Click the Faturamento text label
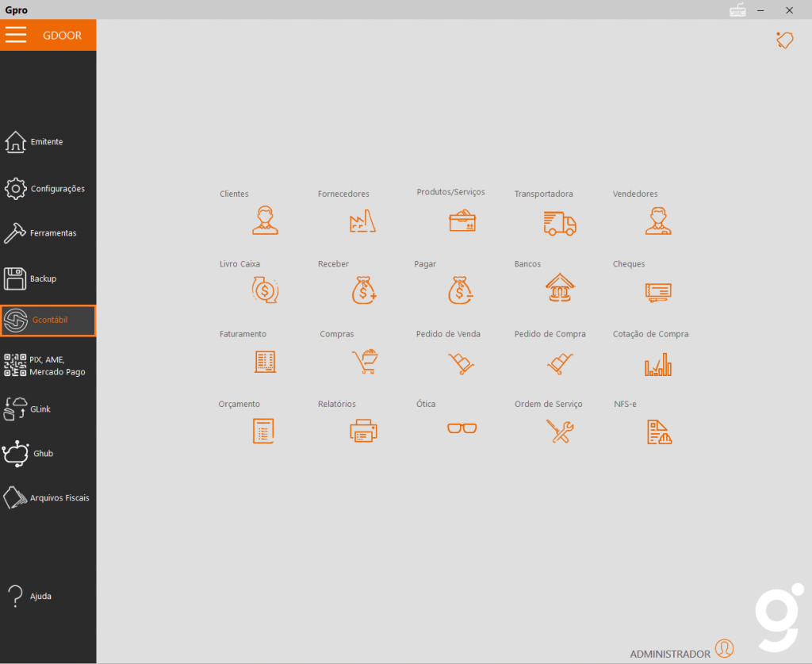Viewport: 812px width, 664px height. point(243,334)
